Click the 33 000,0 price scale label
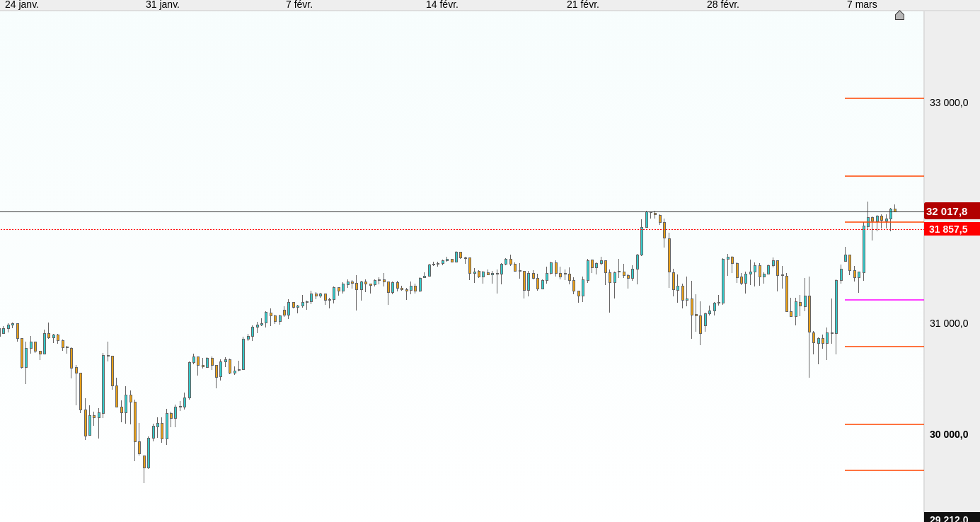980x522 pixels. tap(949, 103)
